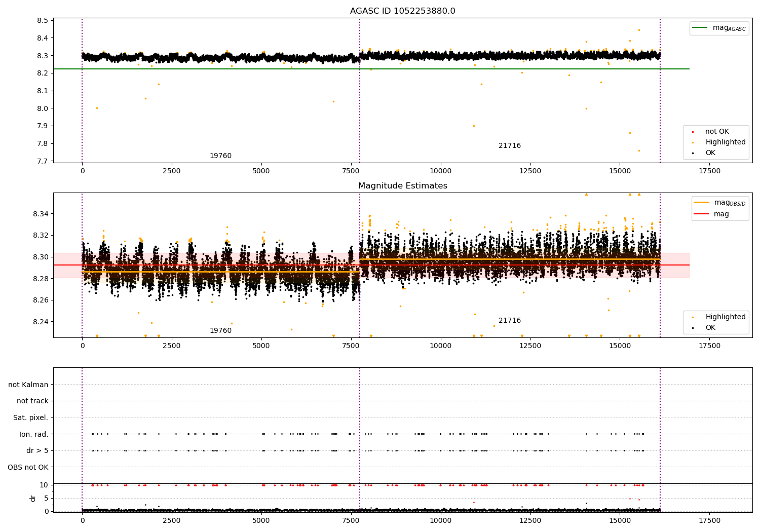
Task: Click '5000' x-axis tick in the top plot
Action: (261, 171)
